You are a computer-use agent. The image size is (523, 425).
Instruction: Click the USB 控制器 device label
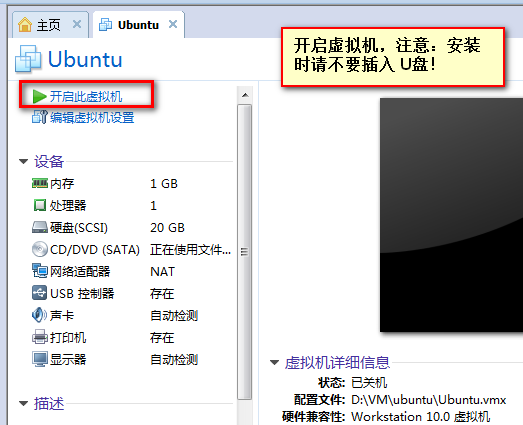point(82,294)
